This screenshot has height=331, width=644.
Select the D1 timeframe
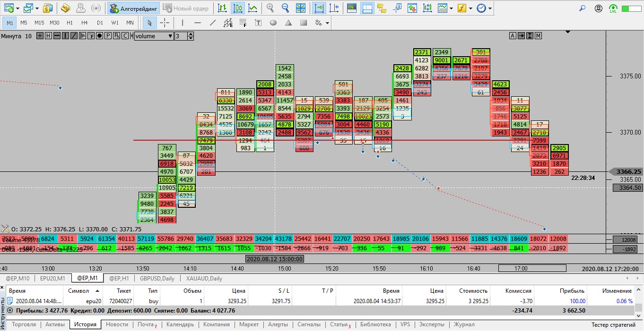(x=100, y=23)
